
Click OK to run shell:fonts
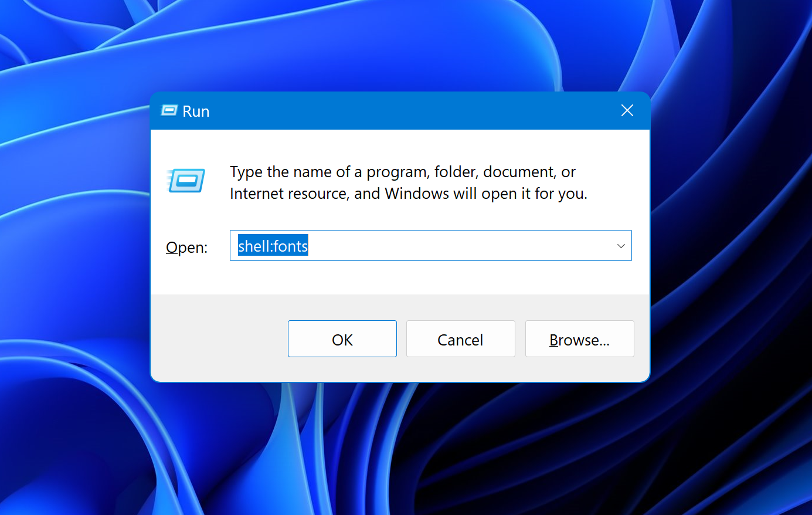pyautogui.click(x=342, y=338)
